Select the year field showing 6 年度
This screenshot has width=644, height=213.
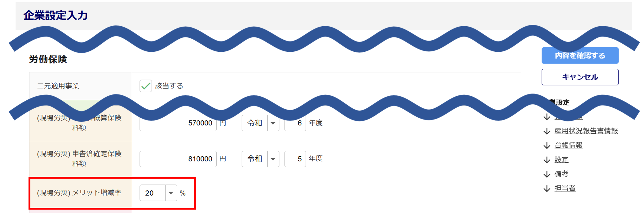coord(295,123)
